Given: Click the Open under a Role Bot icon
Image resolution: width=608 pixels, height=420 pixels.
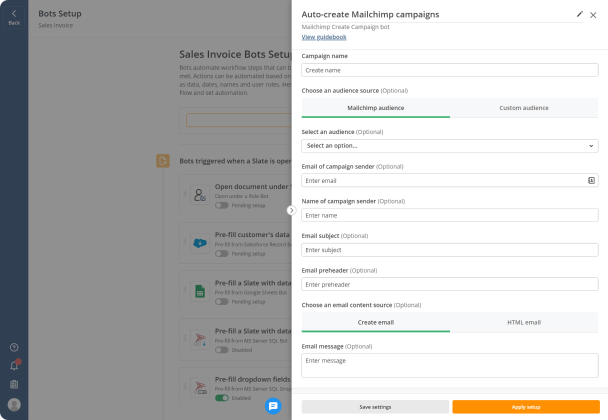Looking at the screenshot, I should [x=200, y=195].
